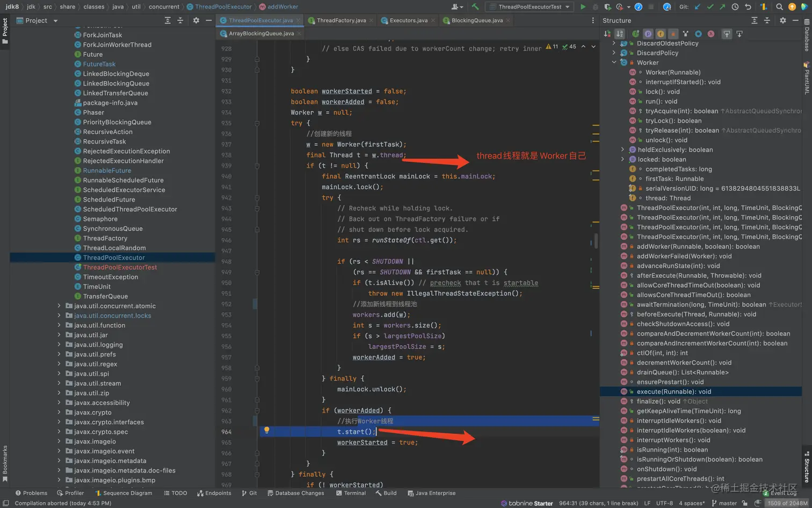Show Git history clock icon
812x508 pixels.
[735, 6]
